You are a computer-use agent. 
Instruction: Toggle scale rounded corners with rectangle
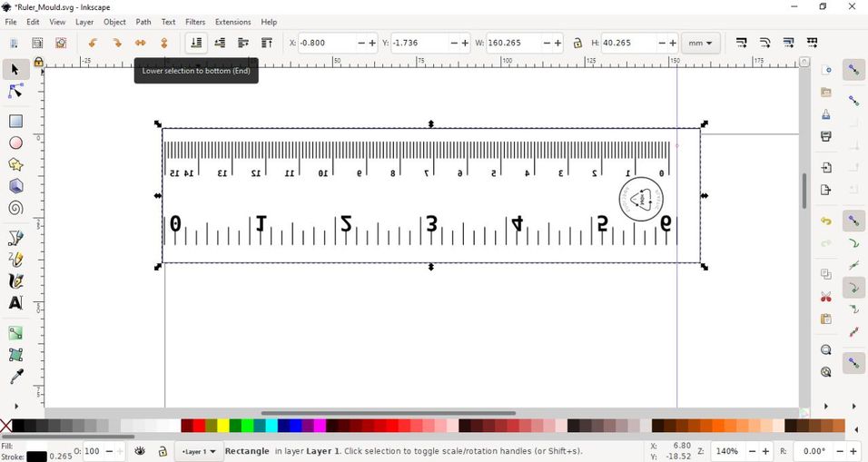[765, 43]
